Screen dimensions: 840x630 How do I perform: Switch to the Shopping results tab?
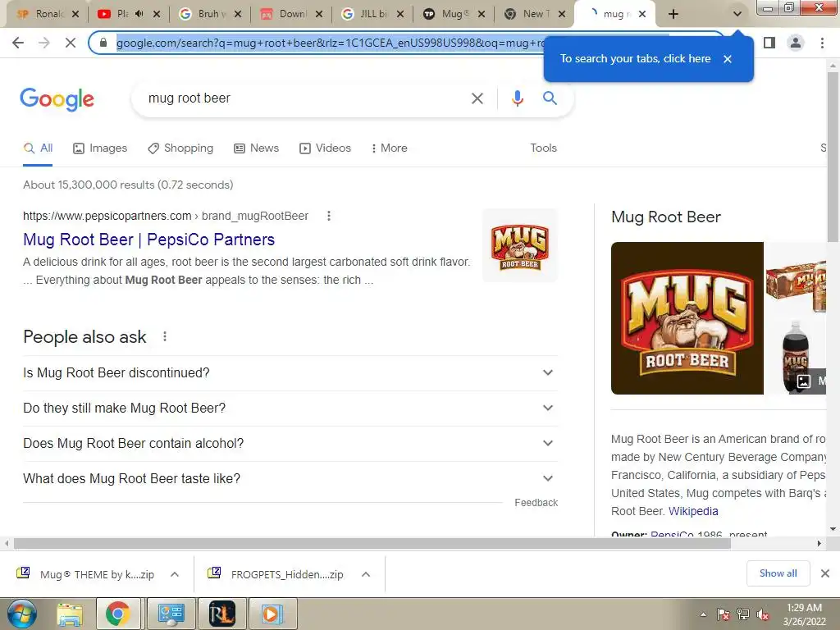[x=180, y=148]
